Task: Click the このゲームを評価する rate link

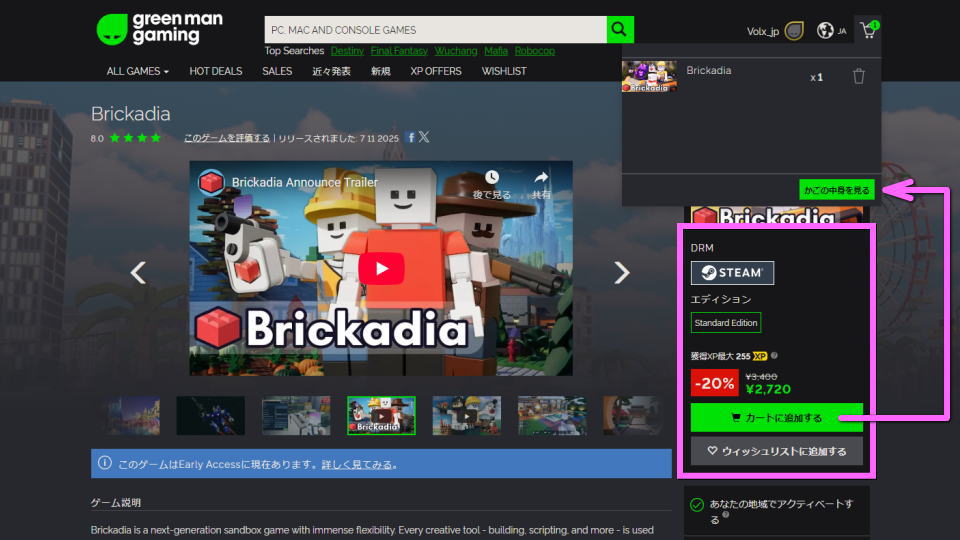Action: coord(227,138)
